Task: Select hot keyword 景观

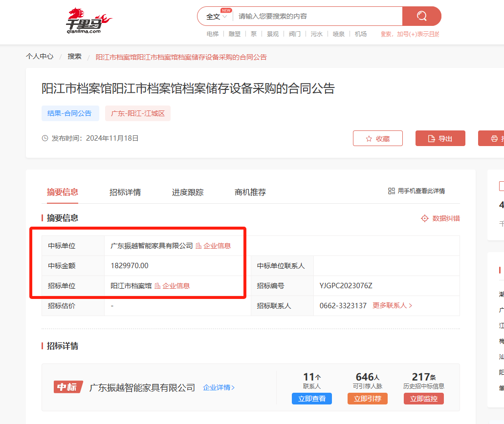Action: [273, 34]
